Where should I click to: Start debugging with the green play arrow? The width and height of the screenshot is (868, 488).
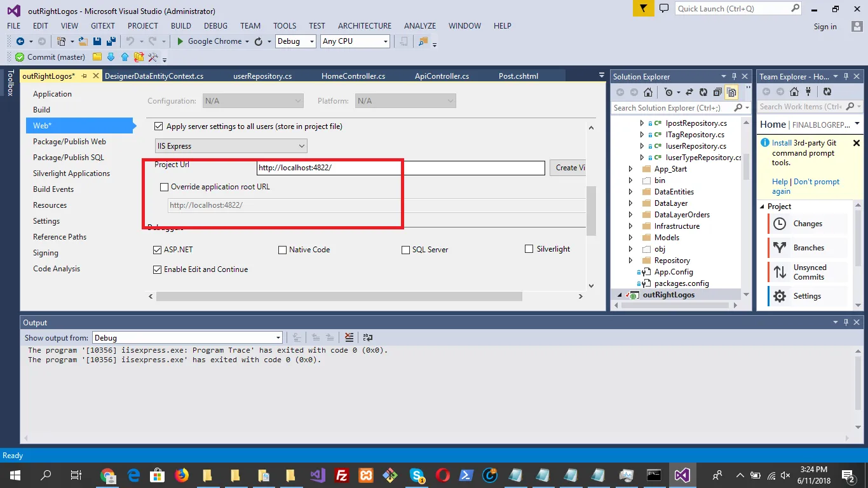[180, 41]
